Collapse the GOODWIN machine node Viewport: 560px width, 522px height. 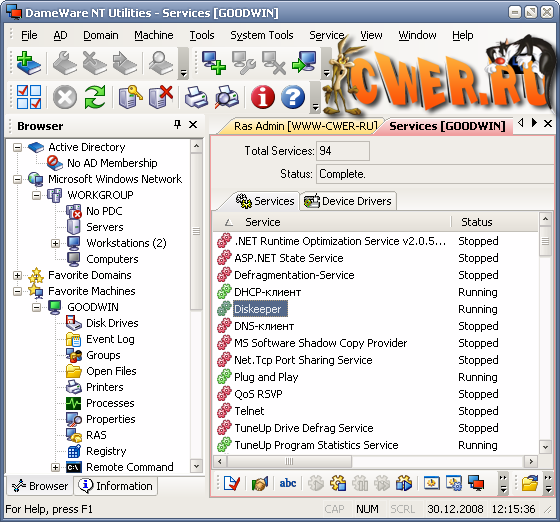point(36,307)
